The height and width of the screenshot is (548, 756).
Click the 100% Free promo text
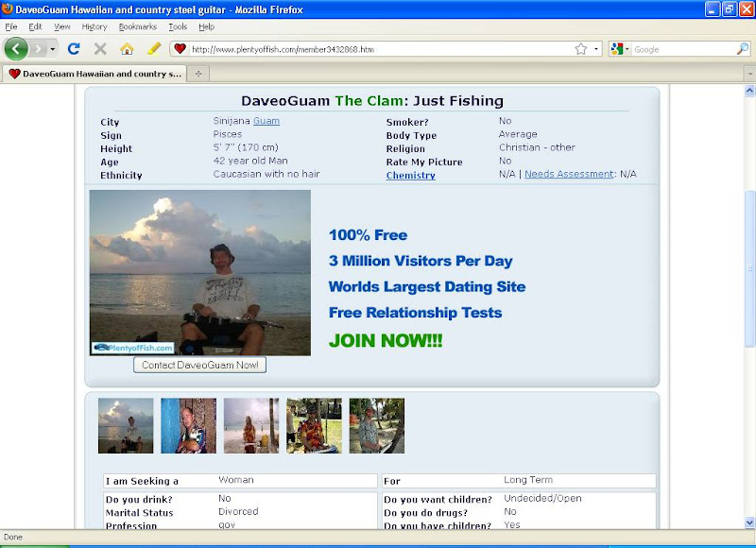[x=369, y=235]
